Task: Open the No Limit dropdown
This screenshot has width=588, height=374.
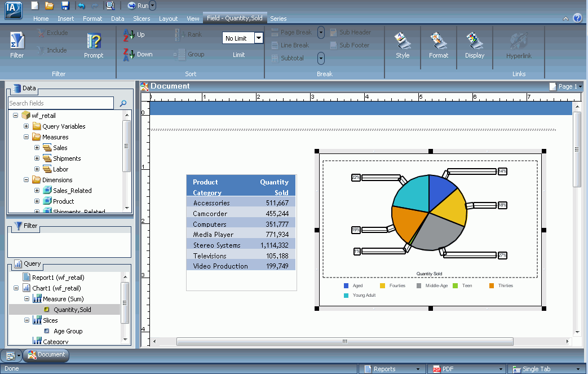Action: (x=258, y=38)
